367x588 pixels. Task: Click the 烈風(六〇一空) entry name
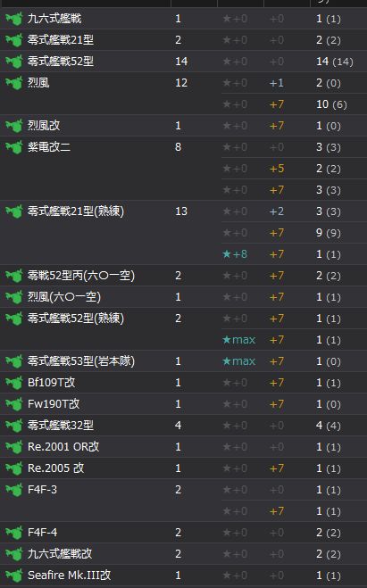tap(64, 297)
